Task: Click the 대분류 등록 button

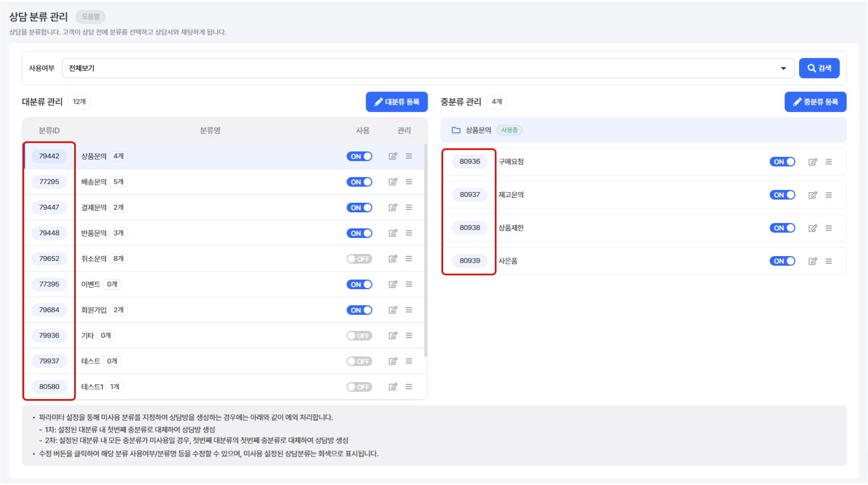Action: click(397, 102)
